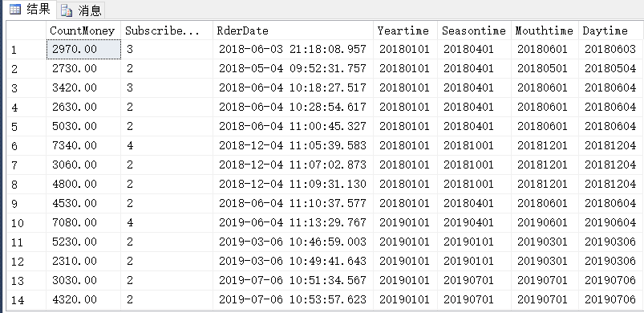Click the CountMoney cell showing 7340.00
Screen dimensions: 644x313
click(x=83, y=145)
